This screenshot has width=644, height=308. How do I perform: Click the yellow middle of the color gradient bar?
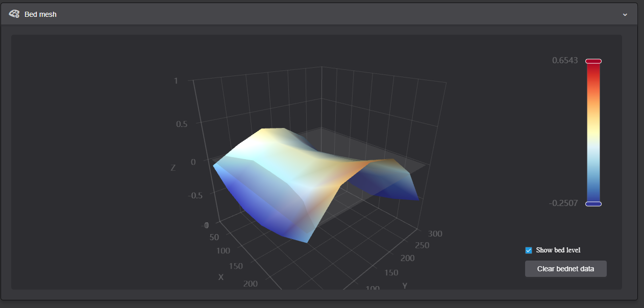593,131
